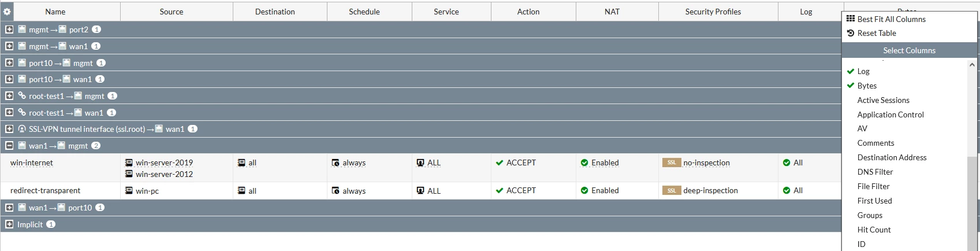Expand the port10 → wan1 policy group
Viewport: 980px width, 251px height.
click(x=9, y=79)
